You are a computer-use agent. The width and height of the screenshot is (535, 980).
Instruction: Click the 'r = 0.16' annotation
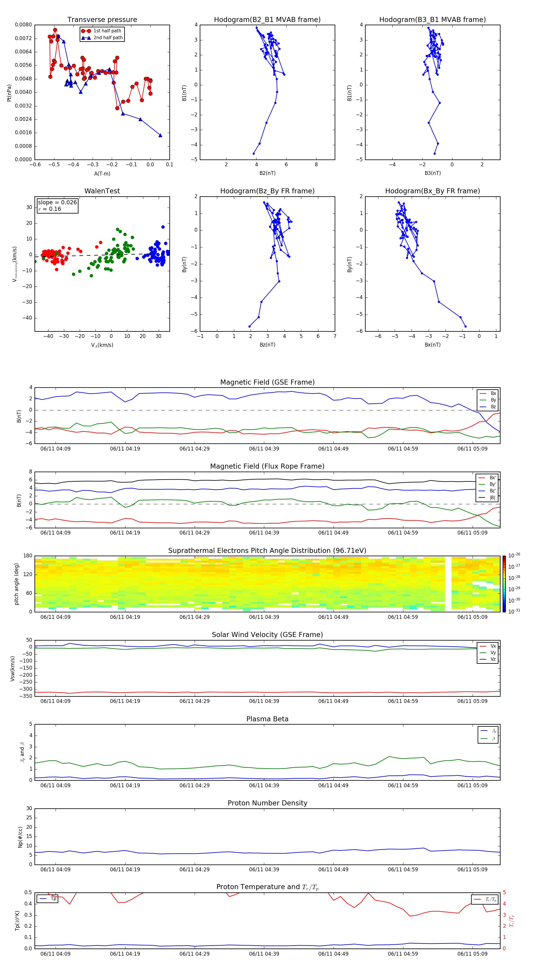pyautogui.click(x=50, y=209)
